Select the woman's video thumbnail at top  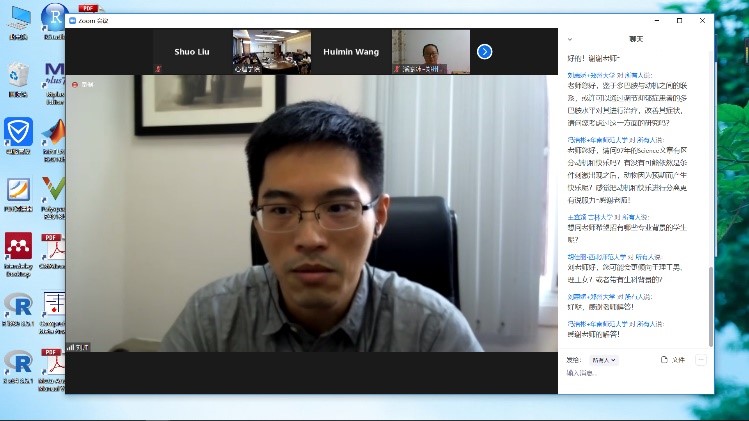pos(430,51)
